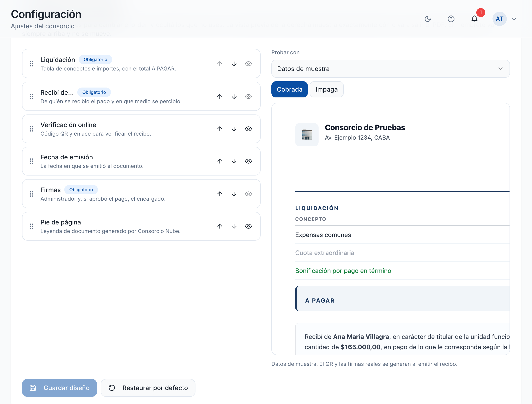
Task: Click the eye icon on Firmas row
Action: point(248,194)
